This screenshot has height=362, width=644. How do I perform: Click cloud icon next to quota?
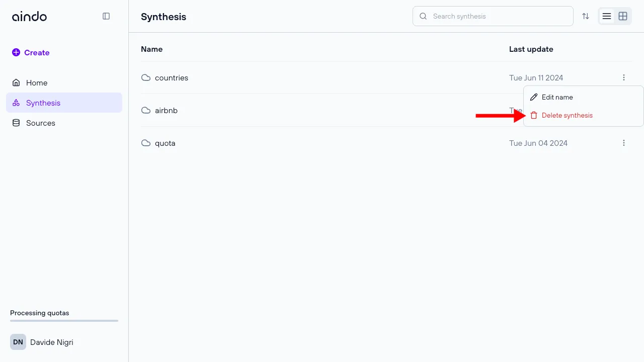coord(146,143)
